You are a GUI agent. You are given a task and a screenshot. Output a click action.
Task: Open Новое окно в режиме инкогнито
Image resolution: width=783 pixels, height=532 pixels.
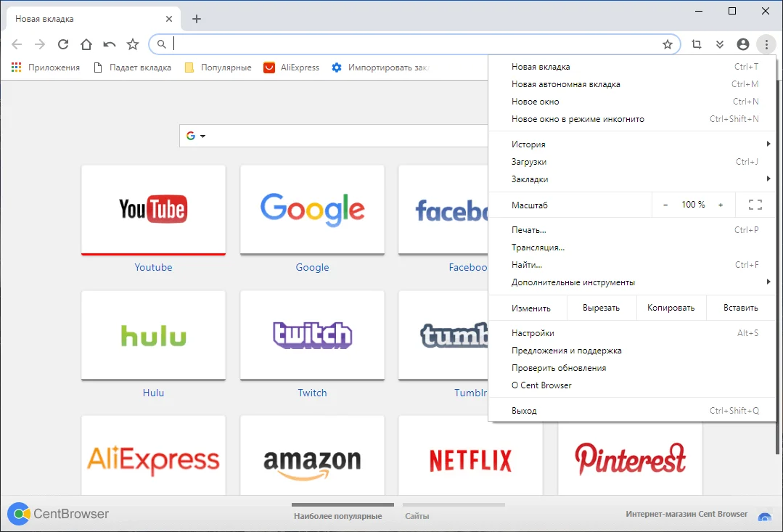pos(632,119)
